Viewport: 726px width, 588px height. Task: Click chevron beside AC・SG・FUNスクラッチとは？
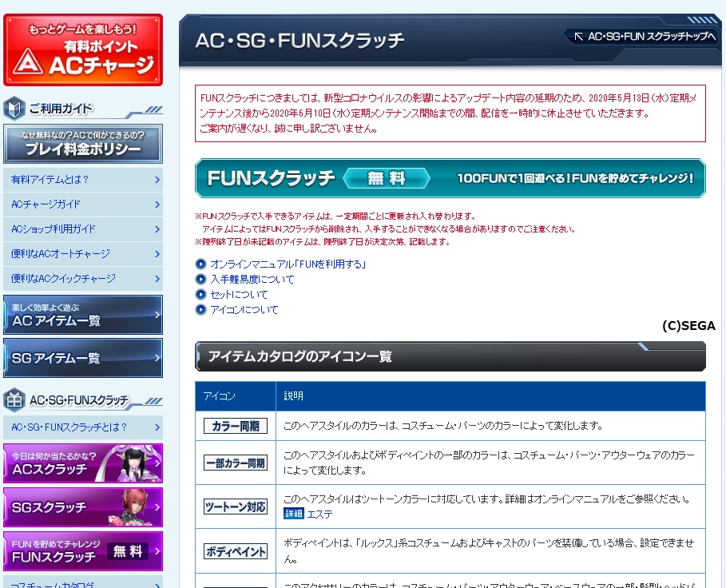(x=157, y=427)
